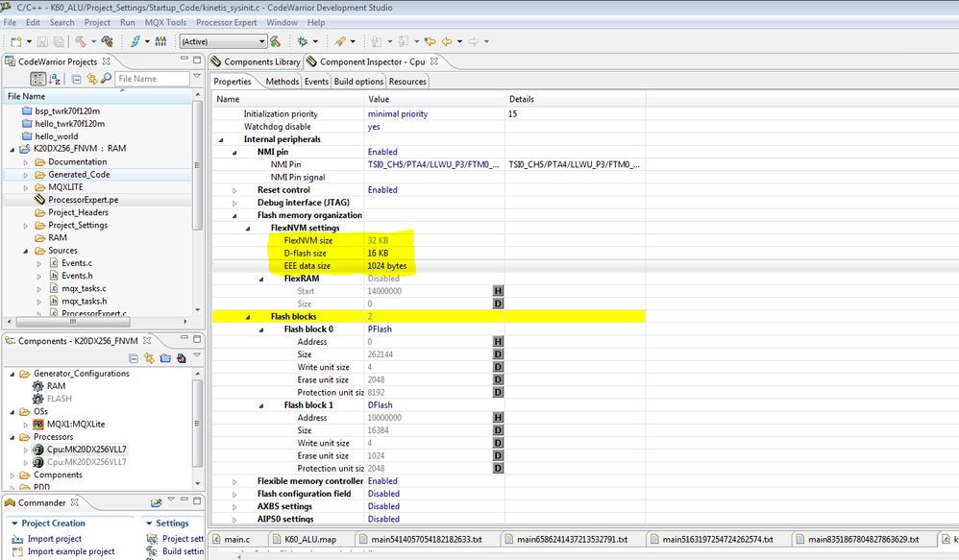Sort project files alphabetically
This screenshot has width=959, height=560.
(55, 79)
